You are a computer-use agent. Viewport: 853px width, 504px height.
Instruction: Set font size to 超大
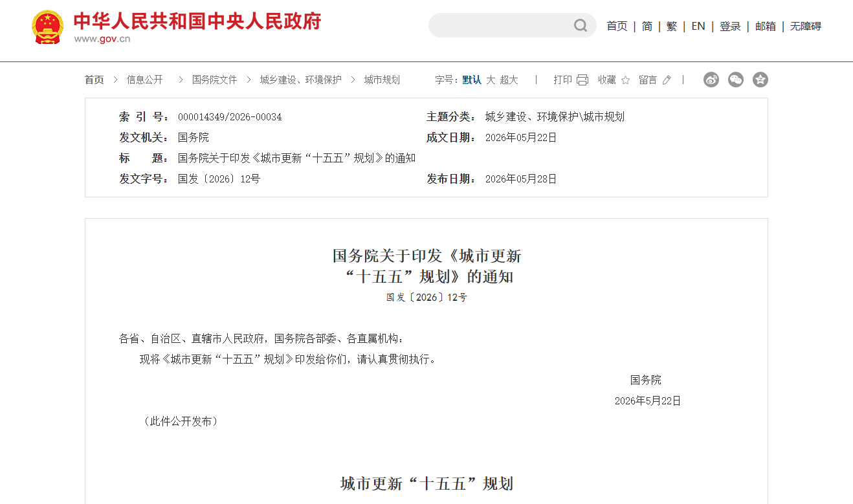509,80
